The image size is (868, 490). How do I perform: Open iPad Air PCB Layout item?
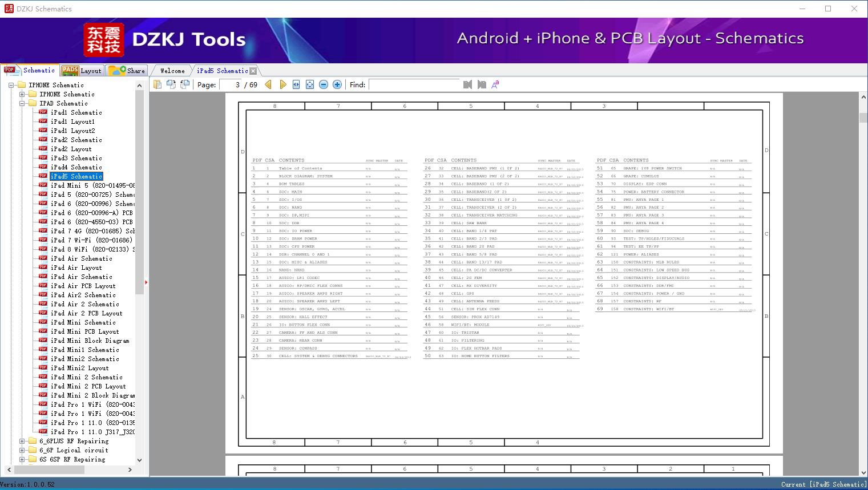(83, 286)
